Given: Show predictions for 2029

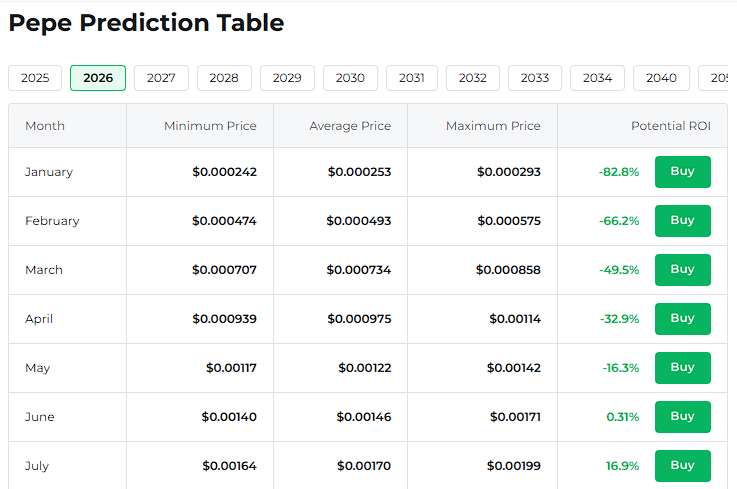Looking at the screenshot, I should click(x=287, y=78).
